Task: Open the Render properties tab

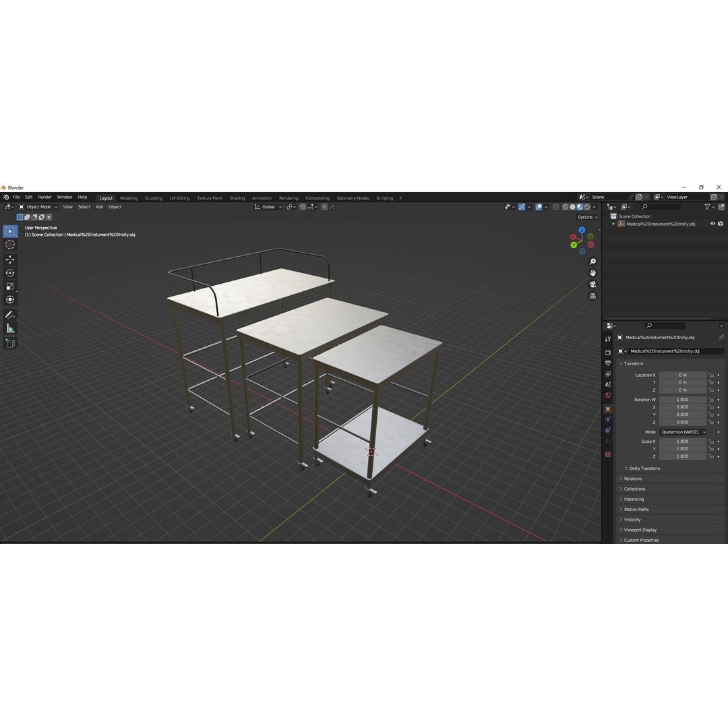Action: tap(608, 353)
